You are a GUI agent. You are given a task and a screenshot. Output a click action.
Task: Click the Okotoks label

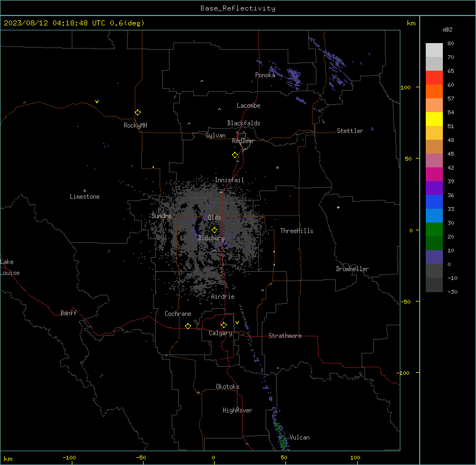[228, 387]
